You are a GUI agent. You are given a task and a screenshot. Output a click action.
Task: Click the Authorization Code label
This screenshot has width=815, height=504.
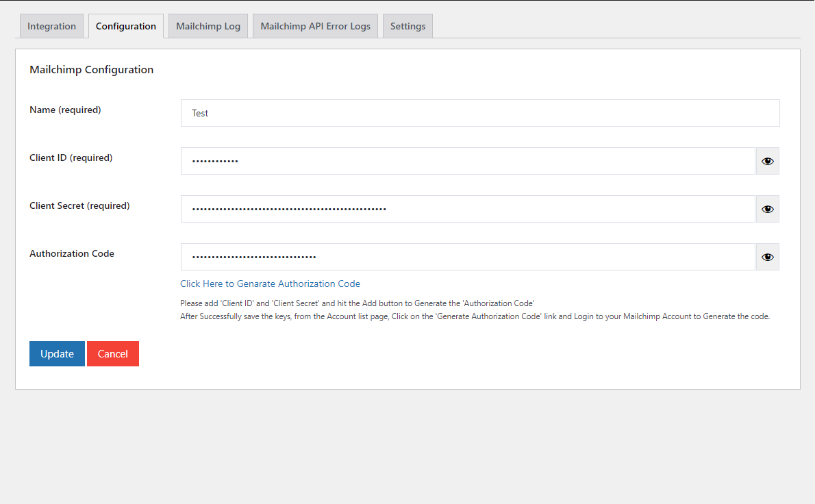pyautogui.click(x=72, y=253)
